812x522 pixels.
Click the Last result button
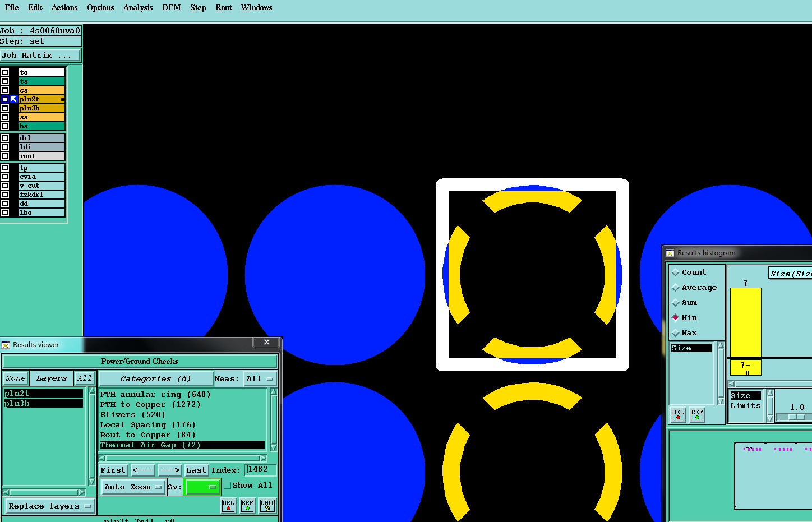[x=196, y=470]
